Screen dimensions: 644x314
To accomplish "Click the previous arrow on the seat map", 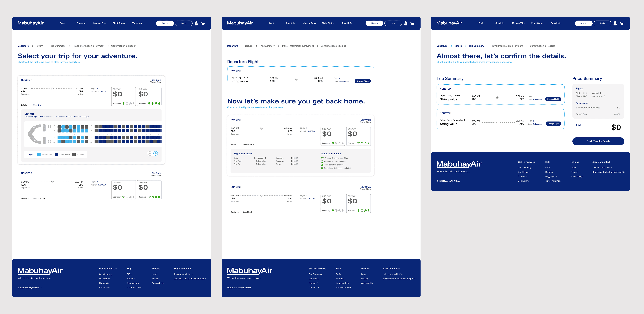I will coord(150,153).
